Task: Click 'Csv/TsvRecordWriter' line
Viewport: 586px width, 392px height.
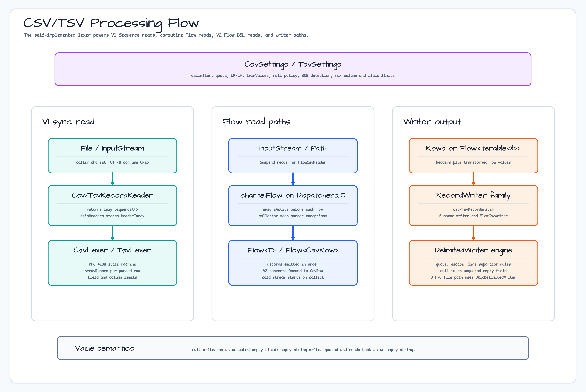Action: point(473,209)
